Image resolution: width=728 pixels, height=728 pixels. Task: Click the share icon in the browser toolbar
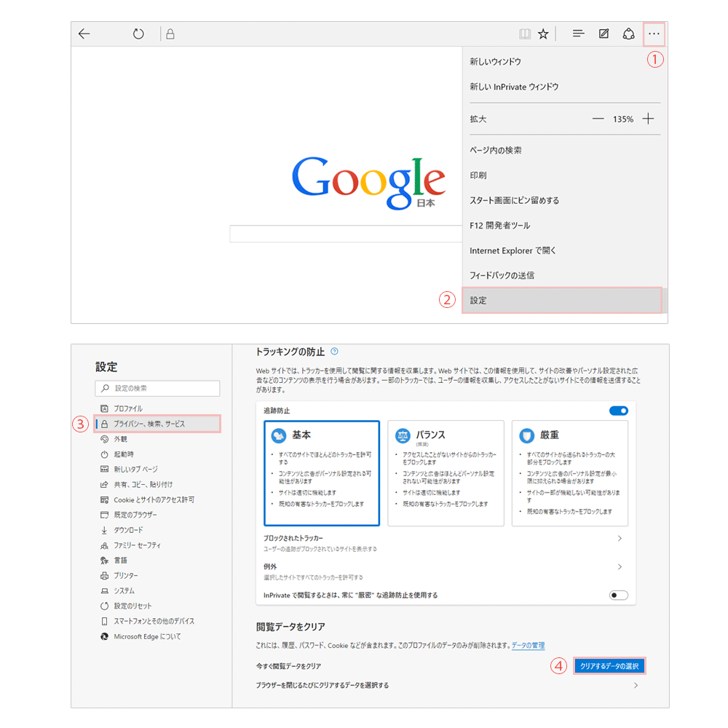[x=629, y=34]
